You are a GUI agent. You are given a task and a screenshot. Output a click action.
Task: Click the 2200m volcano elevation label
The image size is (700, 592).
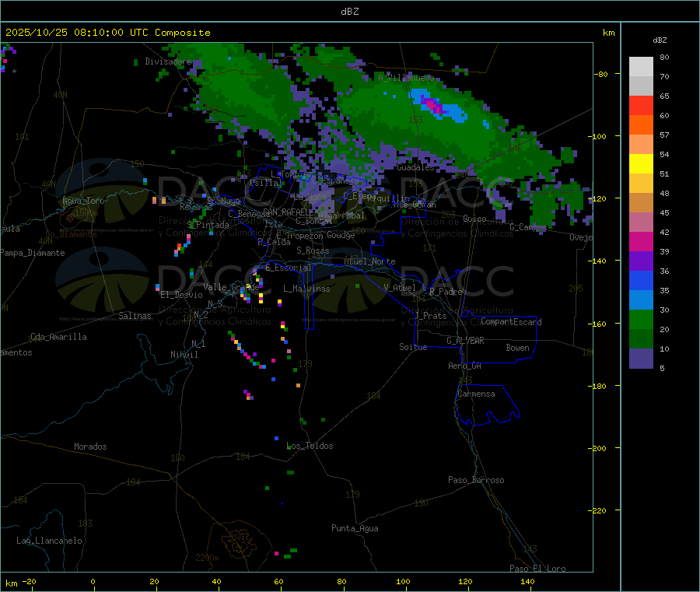click(x=207, y=558)
